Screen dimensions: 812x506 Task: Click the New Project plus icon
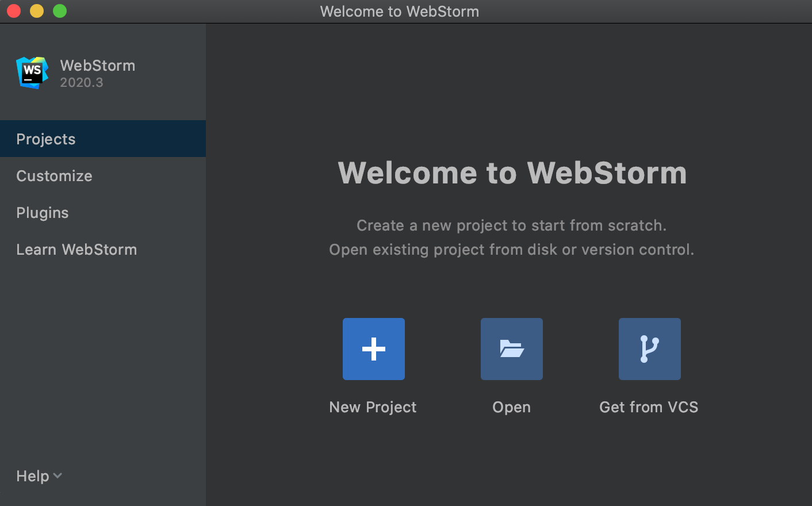coord(374,349)
